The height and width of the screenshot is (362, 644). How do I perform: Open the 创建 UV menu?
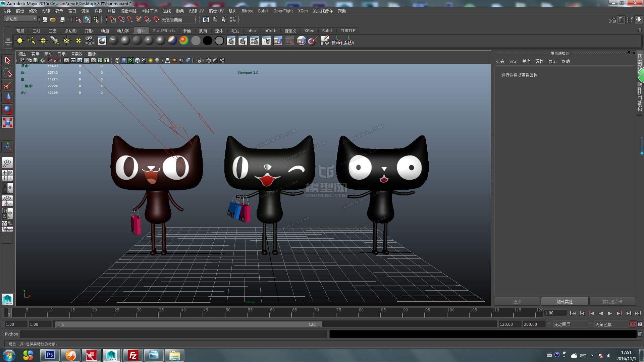point(196,11)
